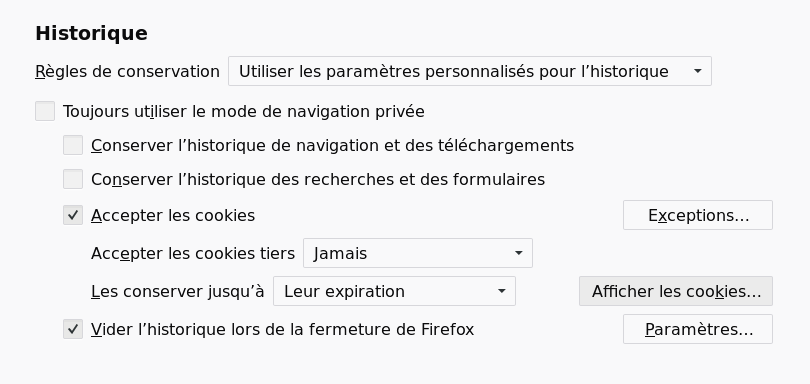Open the Leur expiration dropdown

(x=394, y=291)
